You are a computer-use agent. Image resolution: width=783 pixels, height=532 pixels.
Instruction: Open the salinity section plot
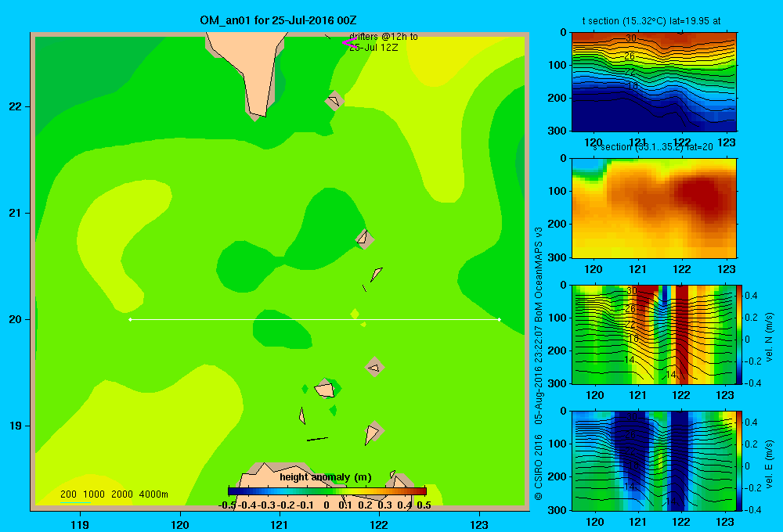click(654, 208)
